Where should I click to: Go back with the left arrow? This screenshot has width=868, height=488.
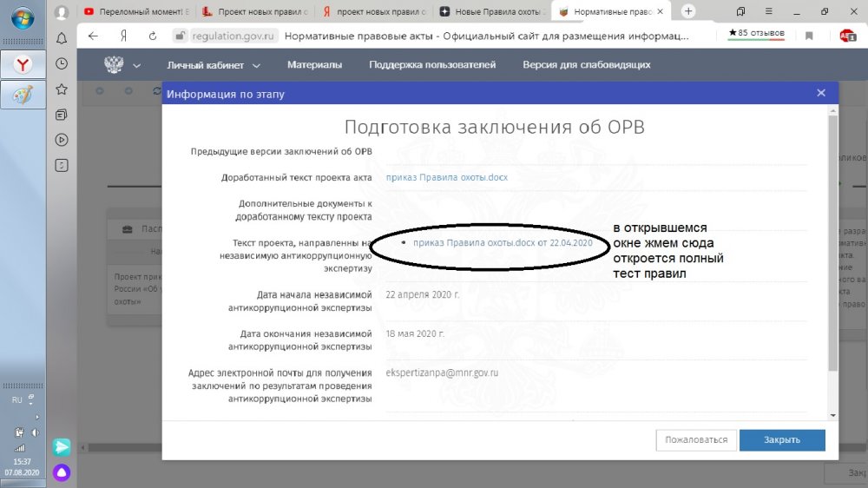pyautogui.click(x=94, y=36)
